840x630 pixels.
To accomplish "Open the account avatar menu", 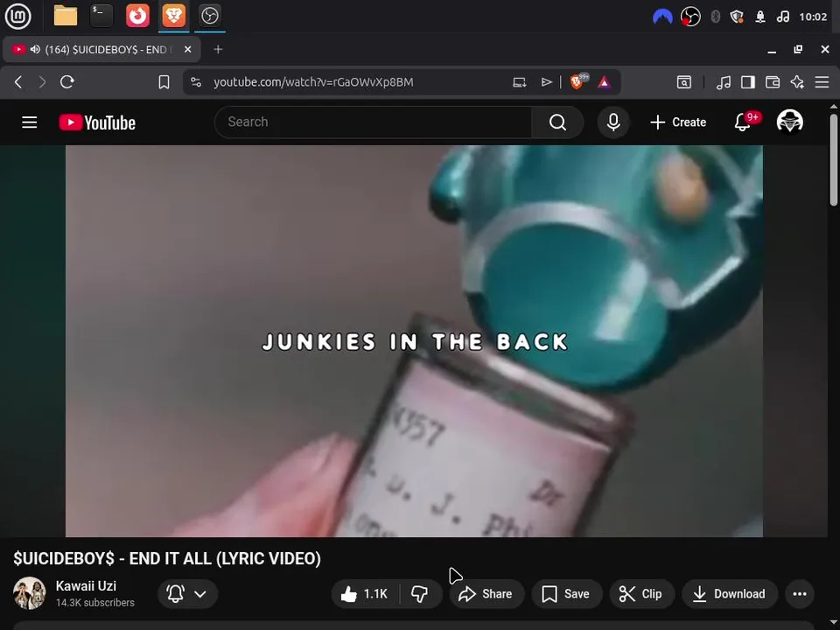I will 789,122.
